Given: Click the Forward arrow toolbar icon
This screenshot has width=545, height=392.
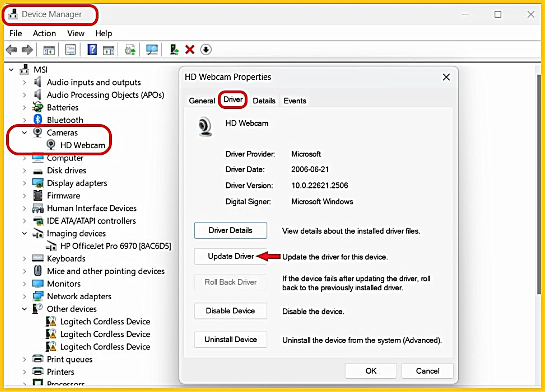Looking at the screenshot, I should pos(27,50).
